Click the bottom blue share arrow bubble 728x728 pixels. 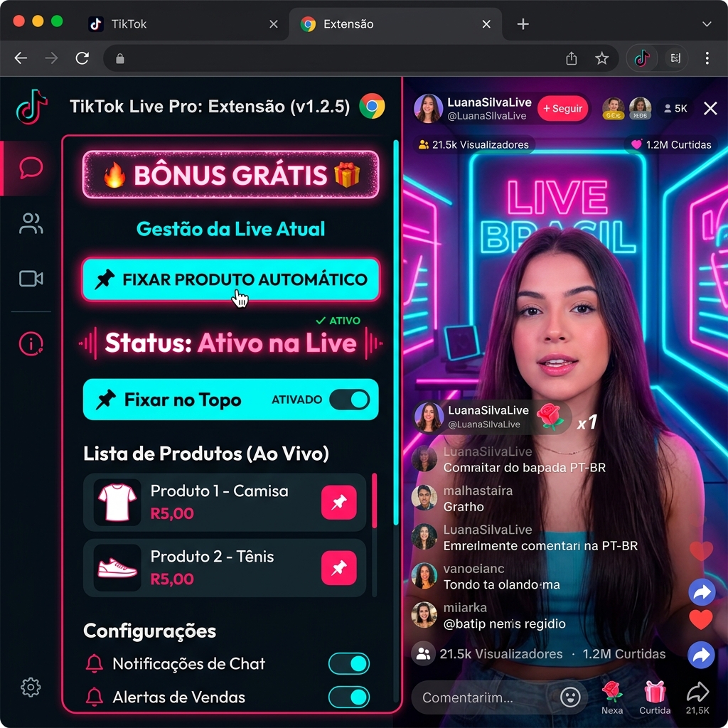[701, 655]
